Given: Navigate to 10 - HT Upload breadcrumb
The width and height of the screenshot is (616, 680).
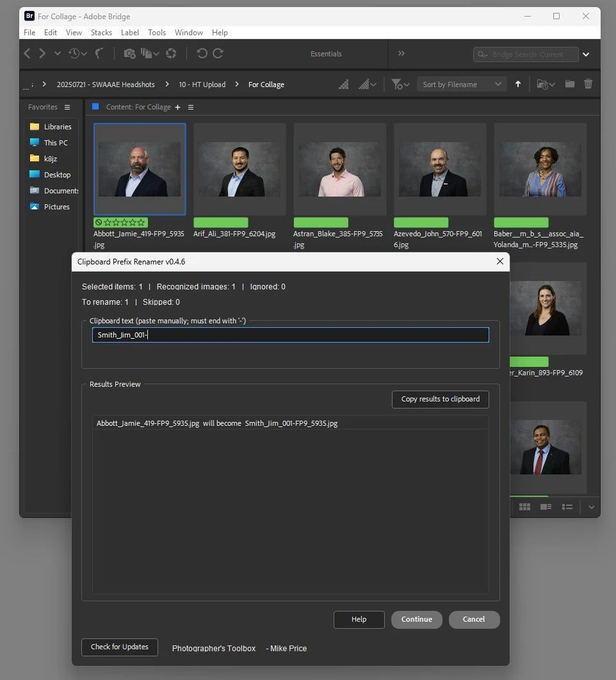Looking at the screenshot, I should pyautogui.click(x=202, y=85).
